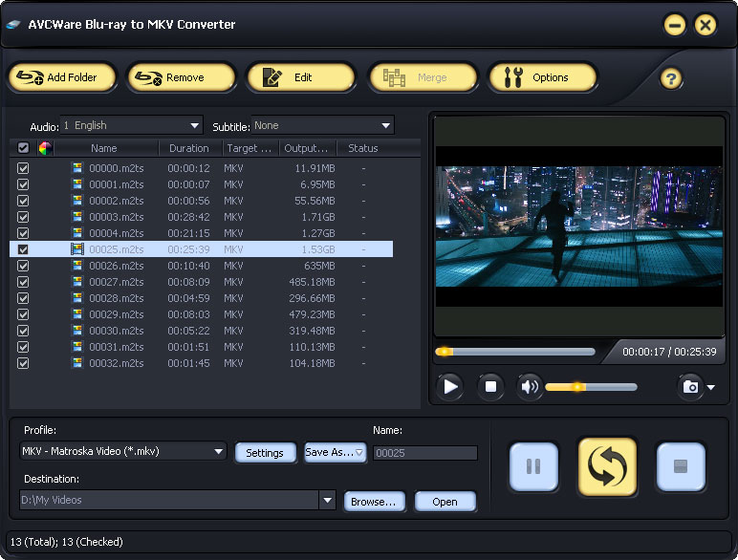Click the Target column header
The height and width of the screenshot is (560, 738).
[250, 148]
